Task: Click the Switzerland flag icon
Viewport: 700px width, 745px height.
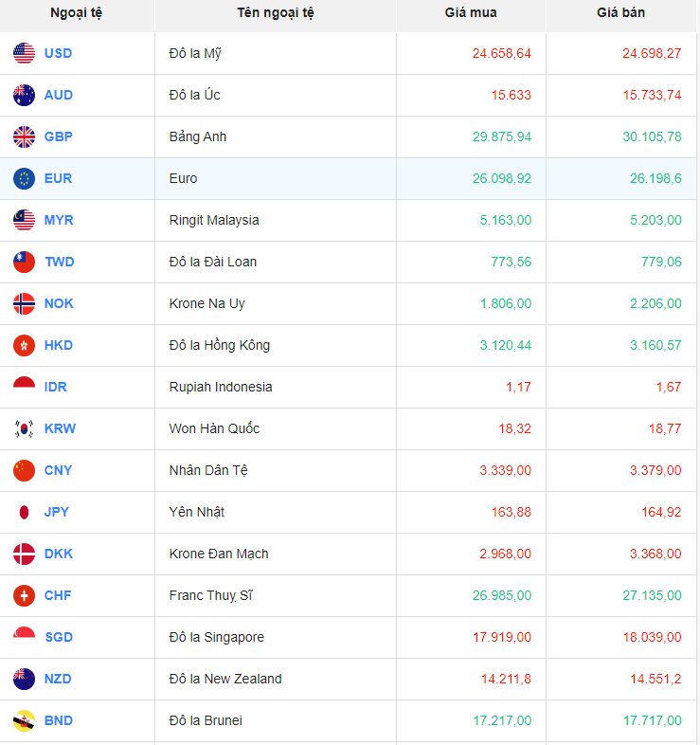Action: 24,595
